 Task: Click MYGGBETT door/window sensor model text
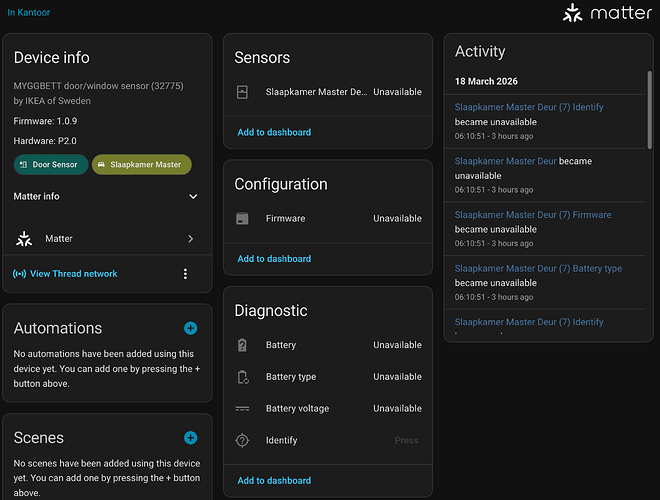[98, 86]
